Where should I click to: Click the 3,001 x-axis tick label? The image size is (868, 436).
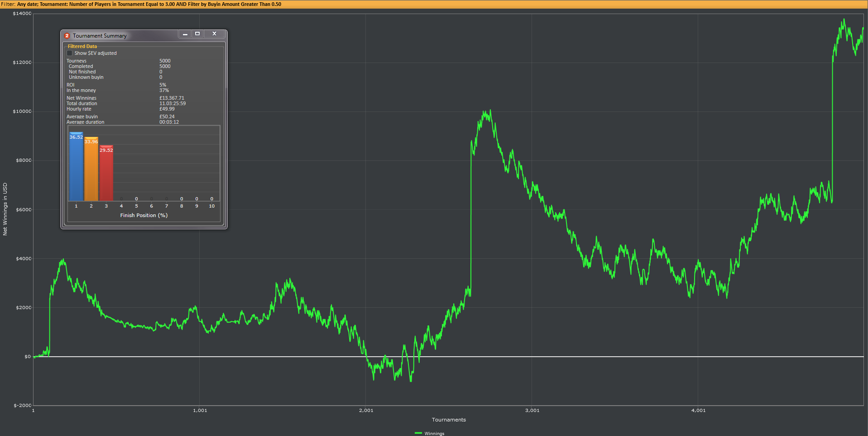point(532,411)
